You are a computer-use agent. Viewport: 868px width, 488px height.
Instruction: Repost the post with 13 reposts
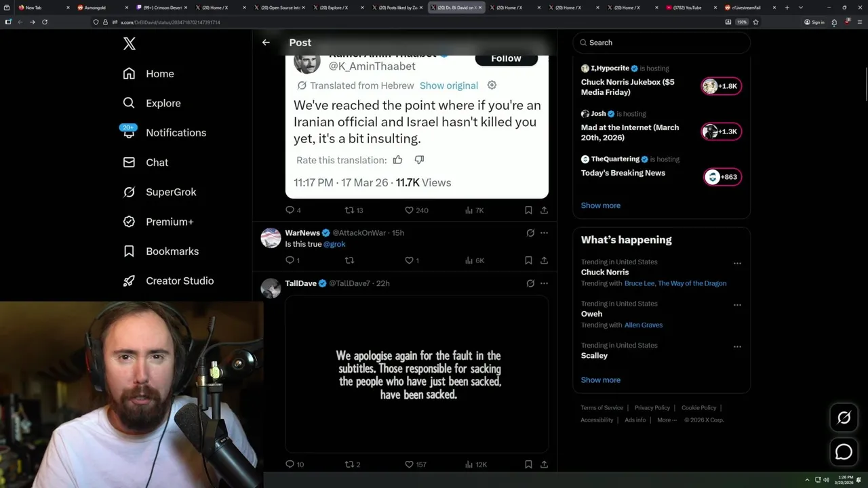coord(354,210)
